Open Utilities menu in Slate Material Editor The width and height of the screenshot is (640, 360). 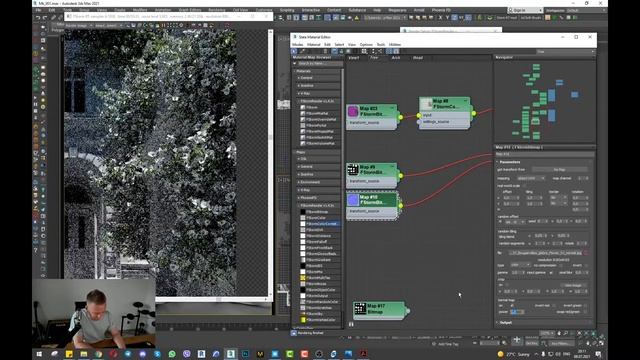[395, 44]
